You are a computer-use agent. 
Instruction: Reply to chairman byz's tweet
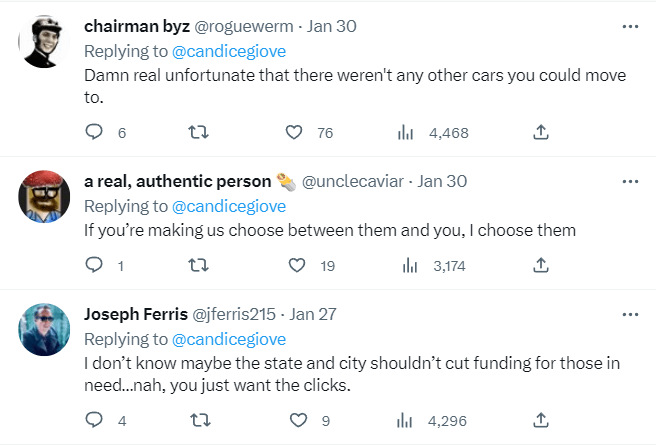coord(94,132)
